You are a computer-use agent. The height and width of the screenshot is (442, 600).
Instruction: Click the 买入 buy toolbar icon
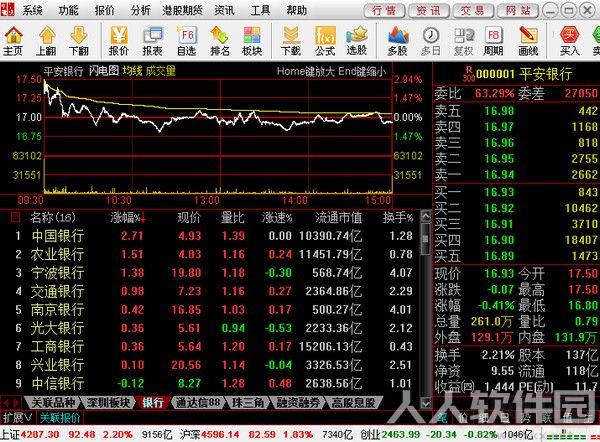570,41
